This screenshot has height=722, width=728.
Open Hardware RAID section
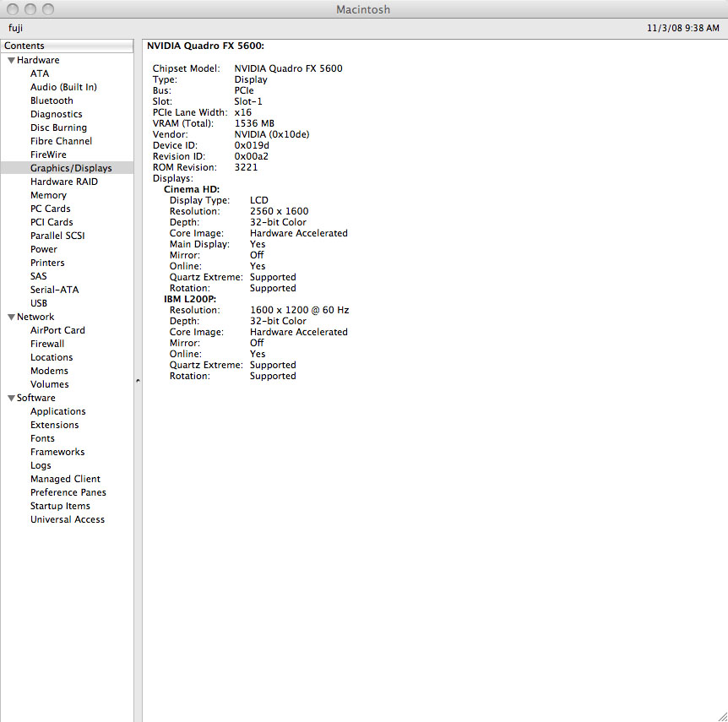(64, 182)
